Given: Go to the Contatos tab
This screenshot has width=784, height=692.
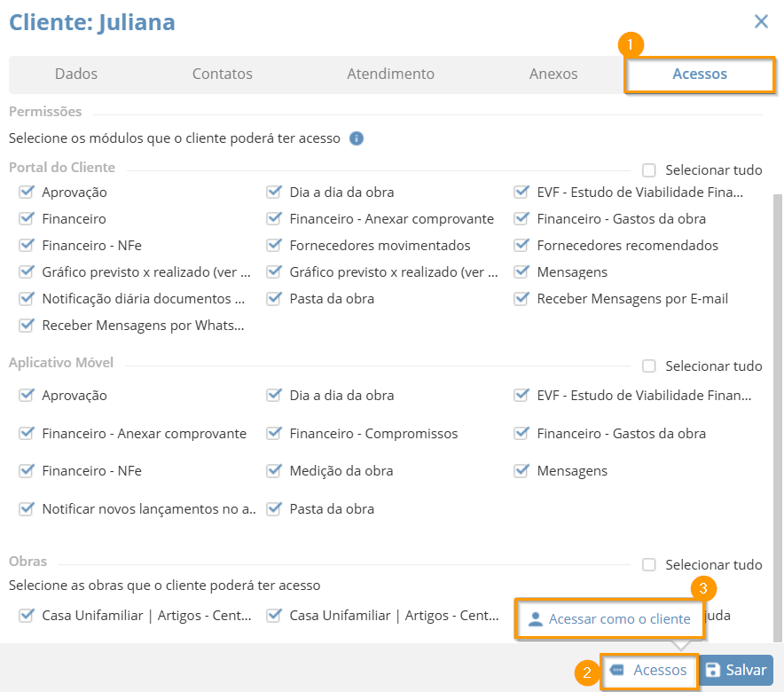Looking at the screenshot, I should (x=222, y=74).
